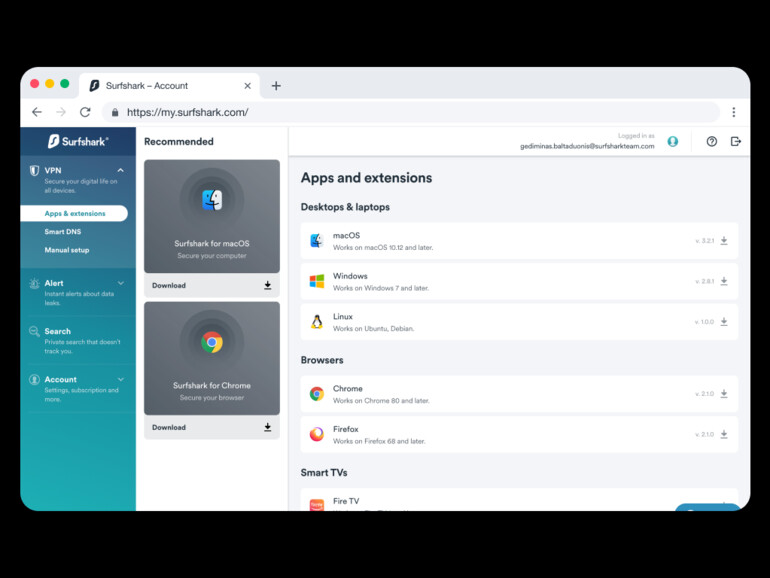Click the log out icon

[x=736, y=141]
